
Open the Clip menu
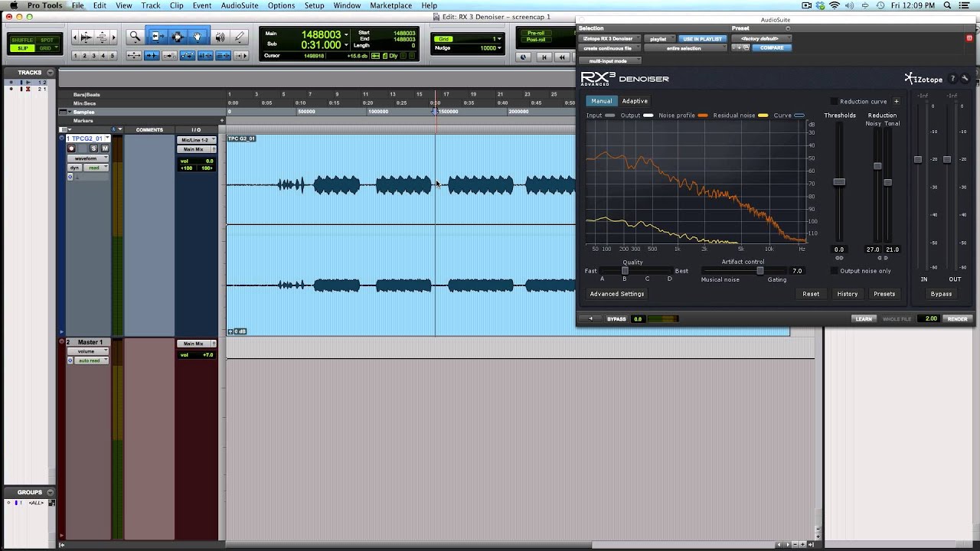[x=177, y=5]
